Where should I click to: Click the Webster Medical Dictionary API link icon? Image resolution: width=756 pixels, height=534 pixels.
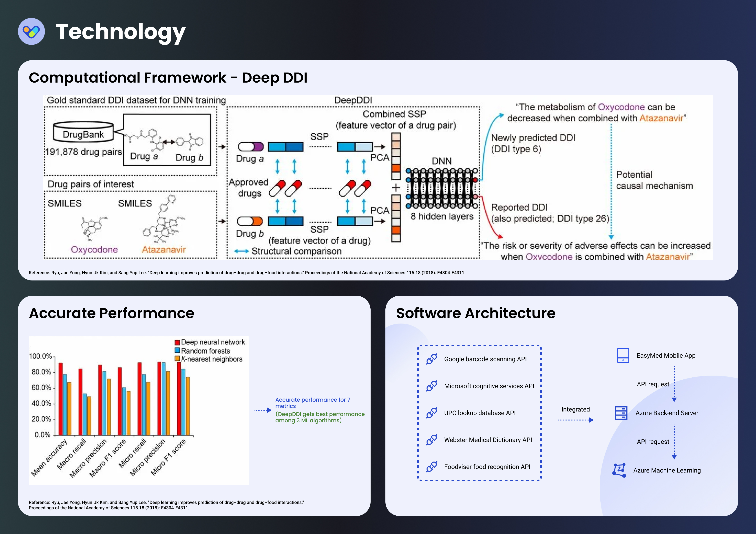[431, 440]
